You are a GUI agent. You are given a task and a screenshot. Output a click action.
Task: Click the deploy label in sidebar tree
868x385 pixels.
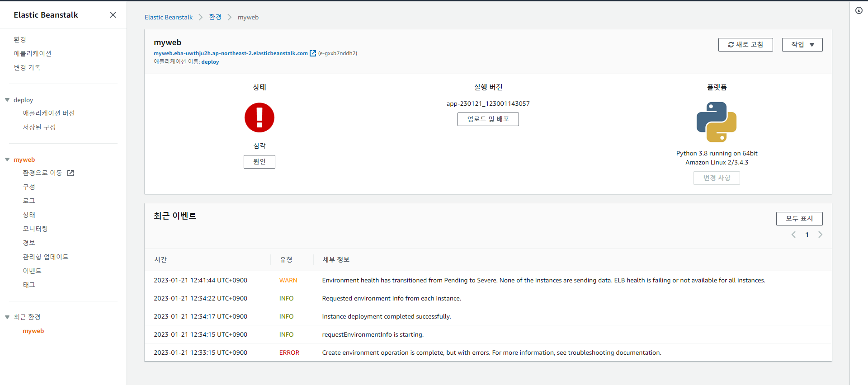pyautogui.click(x=24, y=100)
